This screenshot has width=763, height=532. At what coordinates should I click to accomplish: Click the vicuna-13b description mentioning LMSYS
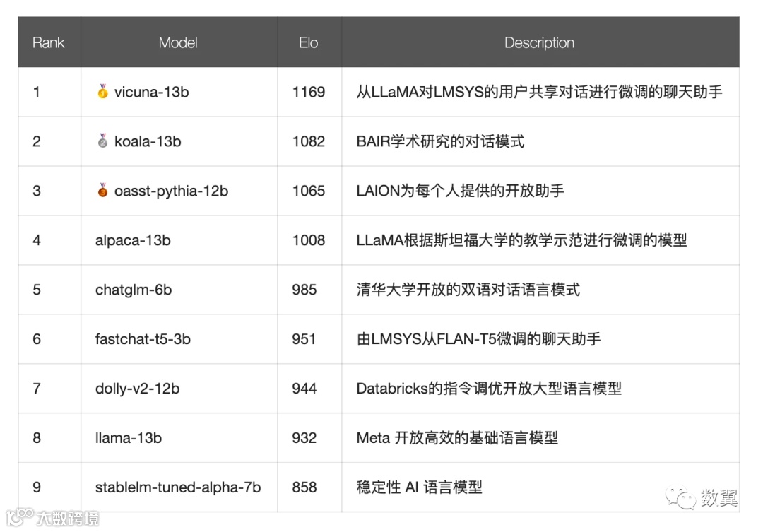(x=539, y=92)
